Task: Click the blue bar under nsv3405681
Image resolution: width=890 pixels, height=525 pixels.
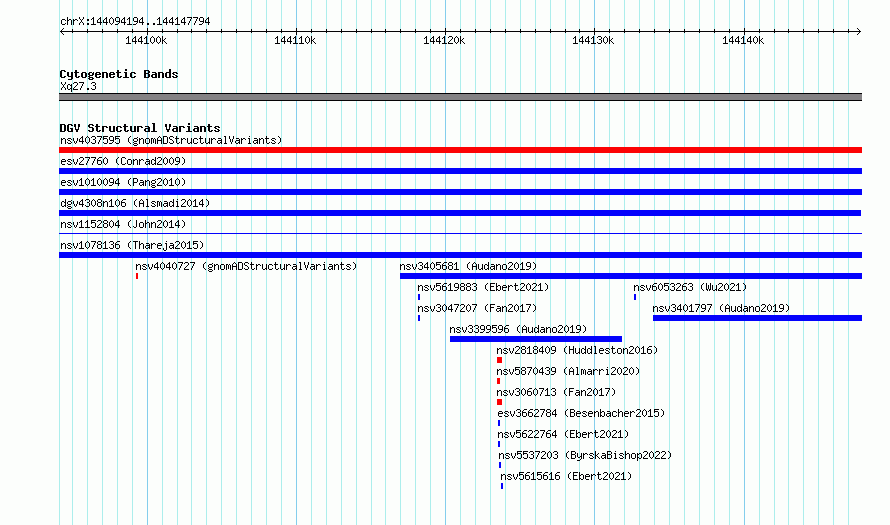Action: tap(631, 276)
